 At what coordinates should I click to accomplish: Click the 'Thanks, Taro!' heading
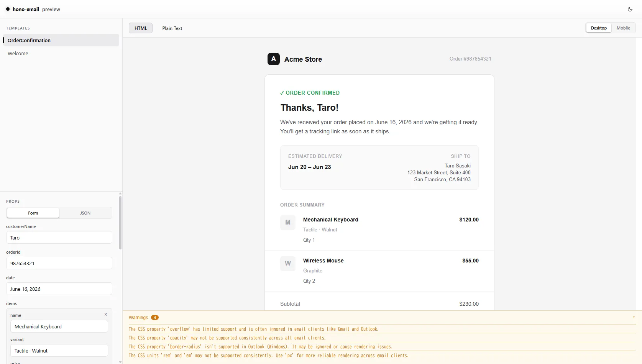(309, 108)
